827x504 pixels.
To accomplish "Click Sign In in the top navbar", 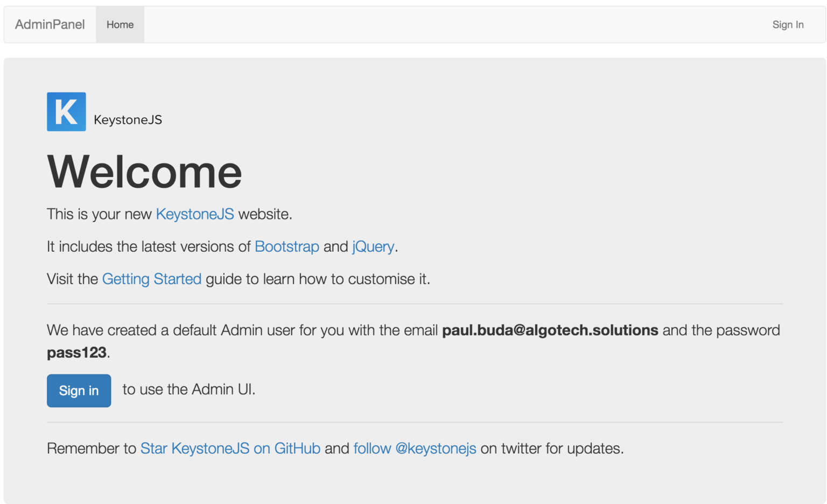I will 788,25.
